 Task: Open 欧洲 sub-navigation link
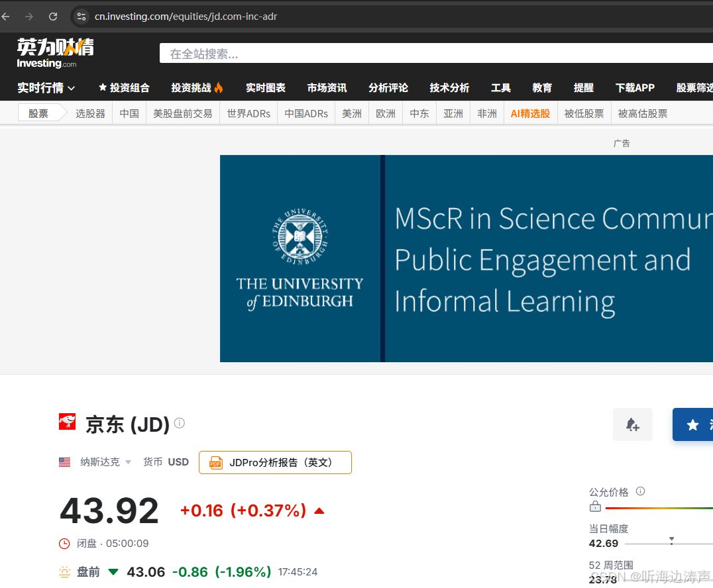tap(386, 114)
